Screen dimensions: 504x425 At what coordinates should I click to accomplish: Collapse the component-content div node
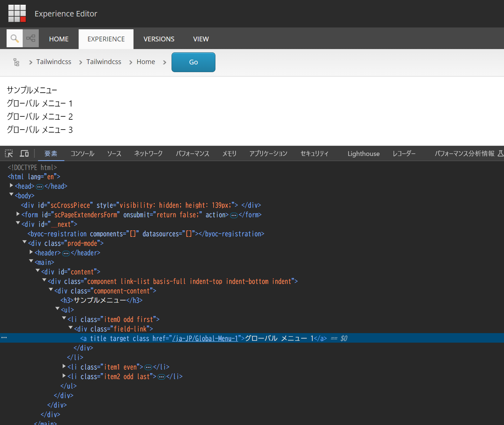click(x=51, y=290)
